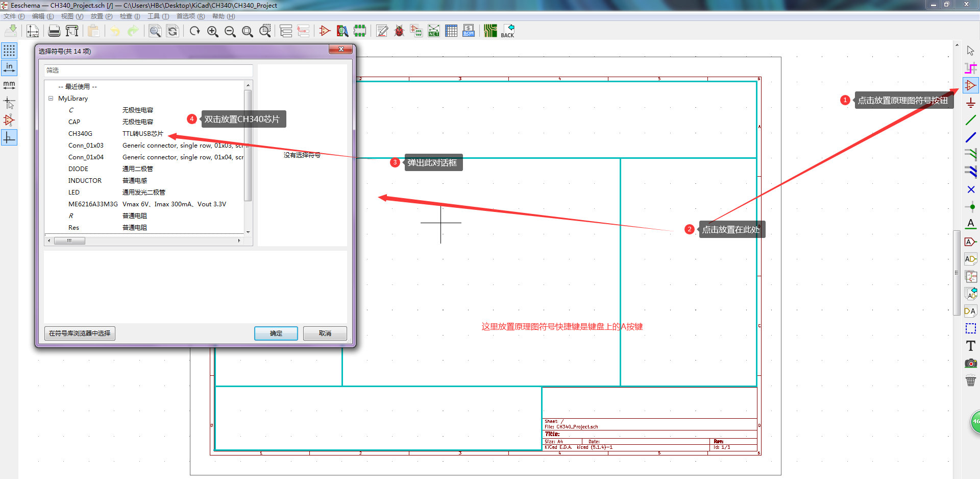This screenshot has width=980, height=479.
Task: Open the 工具 menu
Action: click(x=158, y=16)
